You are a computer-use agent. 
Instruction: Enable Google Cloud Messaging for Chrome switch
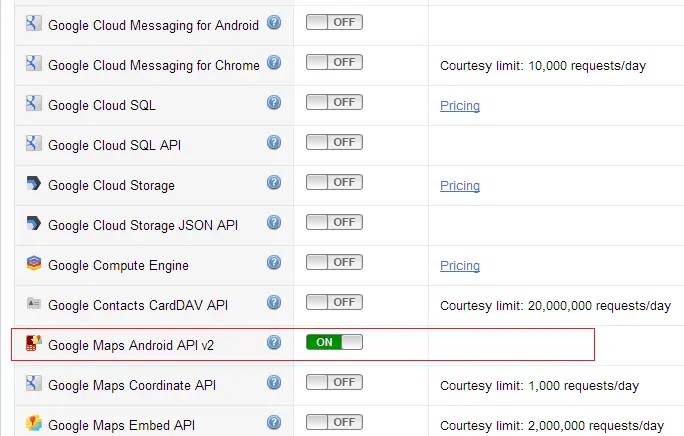pyautogui.click(x=334, y=62)
